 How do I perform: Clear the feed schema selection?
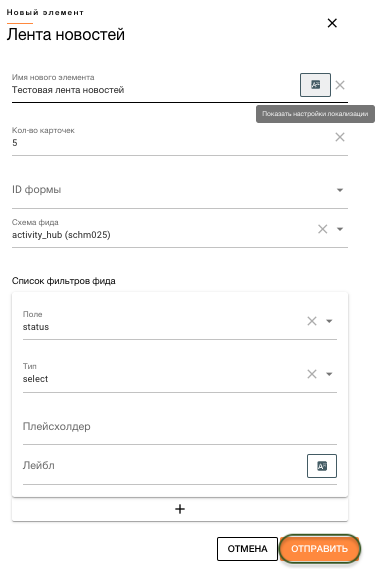pos(322,229)
